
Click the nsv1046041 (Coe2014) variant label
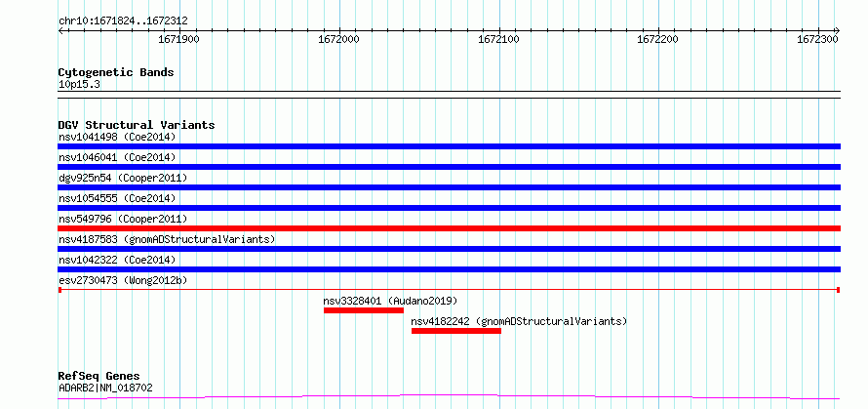pyautogui.click(x=117, y=157)
